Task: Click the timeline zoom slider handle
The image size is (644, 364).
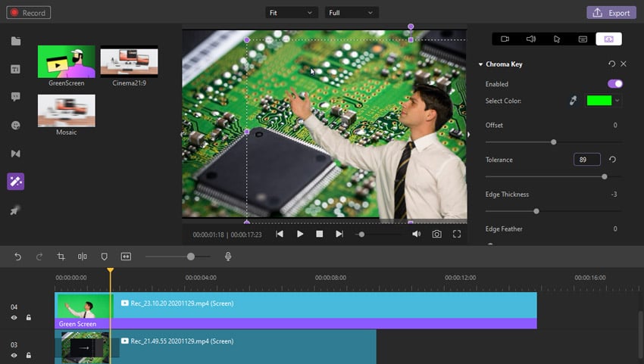Action: (191, 257)
